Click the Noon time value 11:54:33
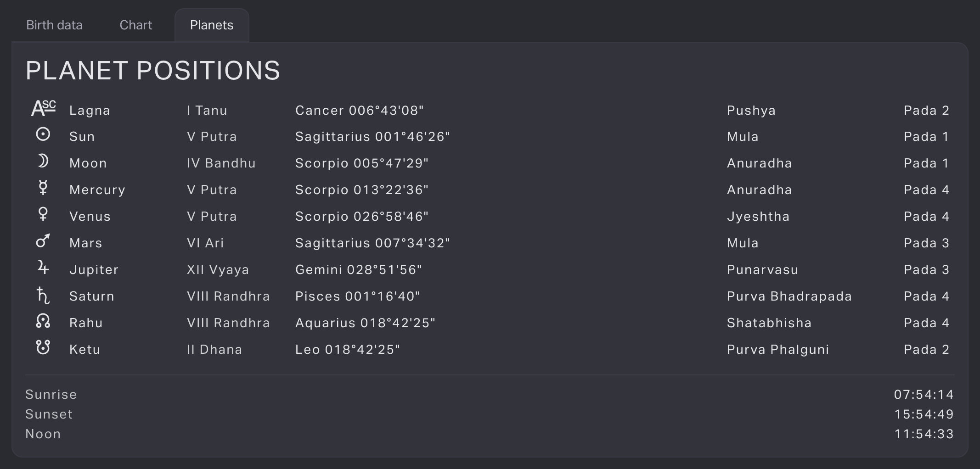The width and height of the screenshot is (980, 469). point(924,434)
